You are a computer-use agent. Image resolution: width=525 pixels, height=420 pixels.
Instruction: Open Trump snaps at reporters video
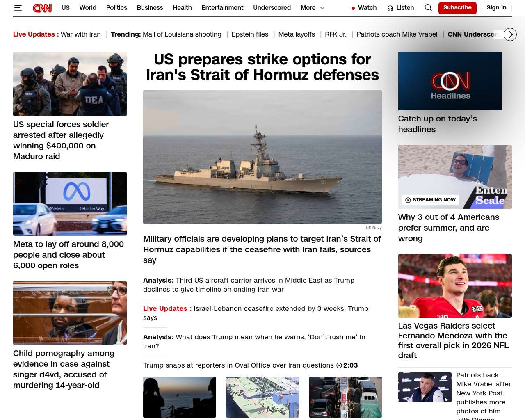tap(238, 365)
